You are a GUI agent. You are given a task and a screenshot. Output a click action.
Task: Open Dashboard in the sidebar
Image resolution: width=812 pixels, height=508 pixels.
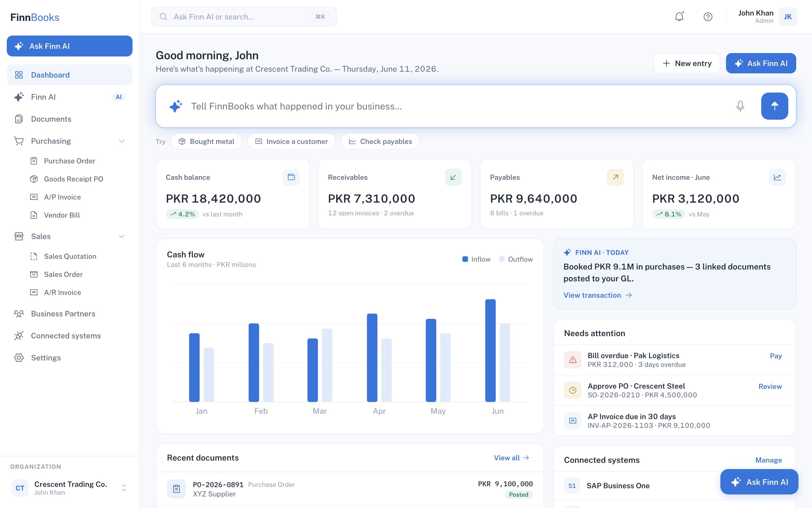point(69,75)
